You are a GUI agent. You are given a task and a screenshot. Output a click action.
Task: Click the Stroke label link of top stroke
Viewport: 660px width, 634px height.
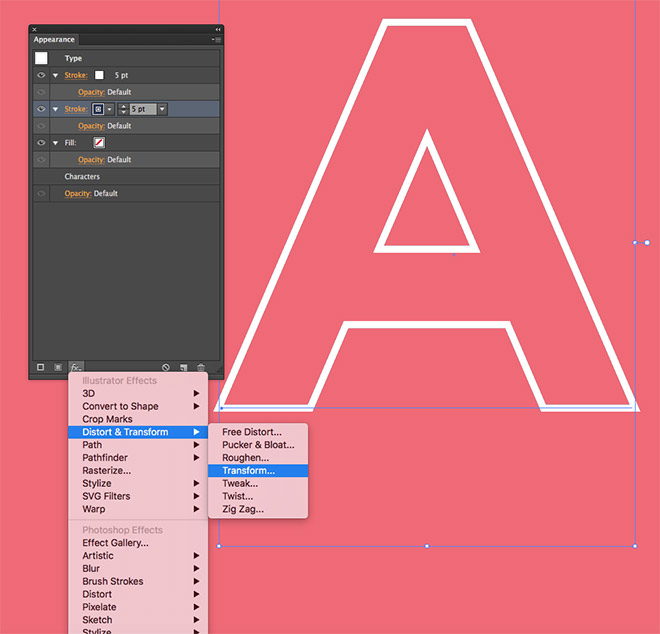click(x=76, y=75)
